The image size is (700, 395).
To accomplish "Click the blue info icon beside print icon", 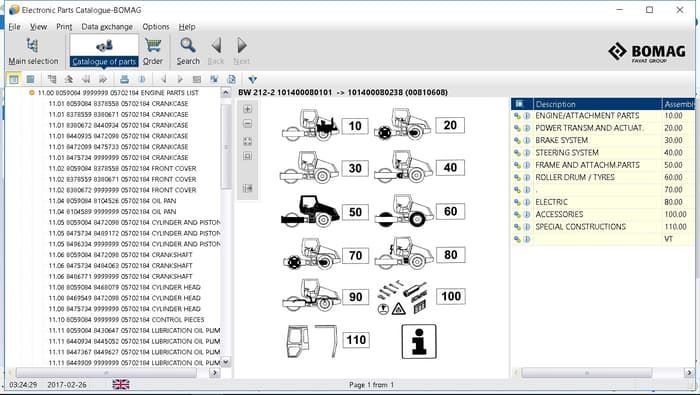I will pos(142,79).
